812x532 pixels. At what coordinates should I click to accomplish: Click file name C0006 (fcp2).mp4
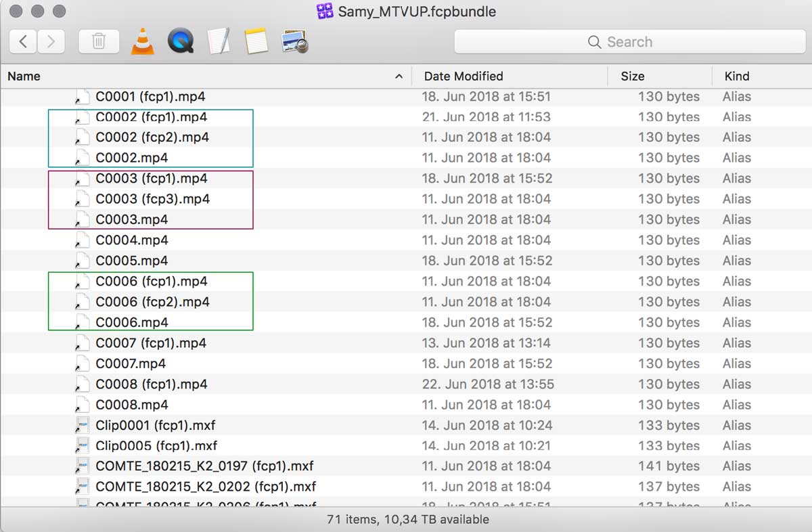coord(152,302)
